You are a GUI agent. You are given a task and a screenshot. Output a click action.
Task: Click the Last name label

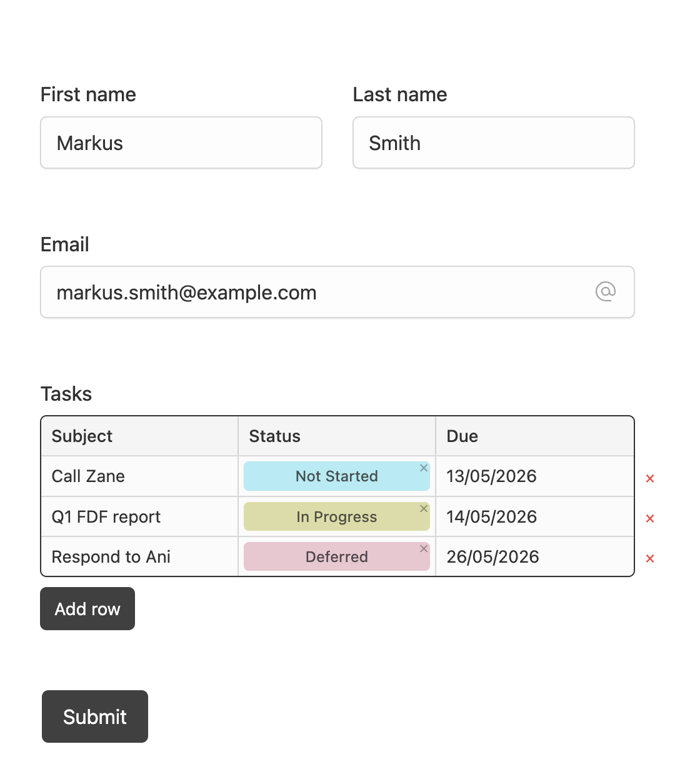[x=400, y=94]
